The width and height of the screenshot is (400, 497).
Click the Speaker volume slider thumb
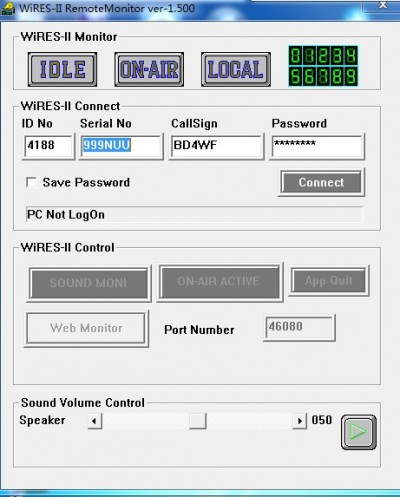click(x=198, y=421)
